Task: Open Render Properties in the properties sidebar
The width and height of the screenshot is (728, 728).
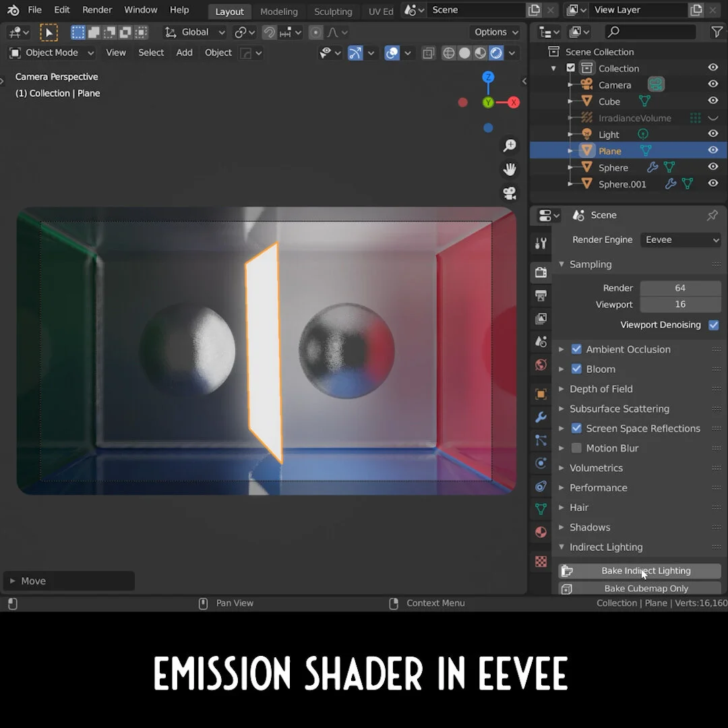Action: point(540,272)
